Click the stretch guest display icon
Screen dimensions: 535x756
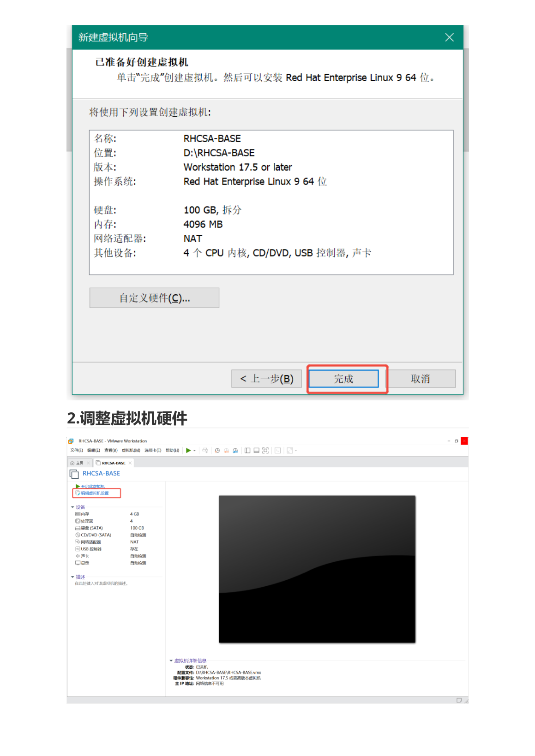point(289,450)
